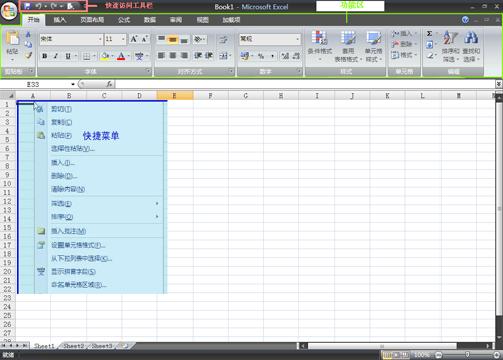
Task: Apply cell borders with the border icon
Action: click(86, 56)
